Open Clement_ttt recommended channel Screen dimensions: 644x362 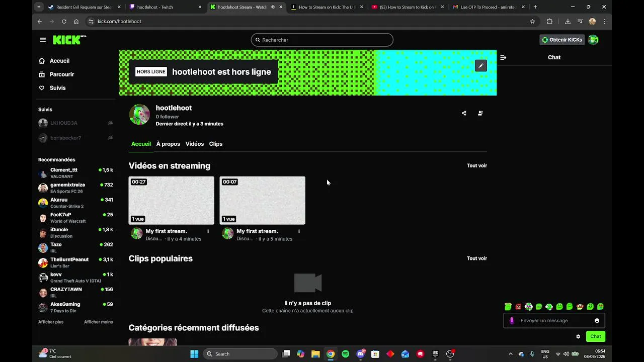pos(75,173)
